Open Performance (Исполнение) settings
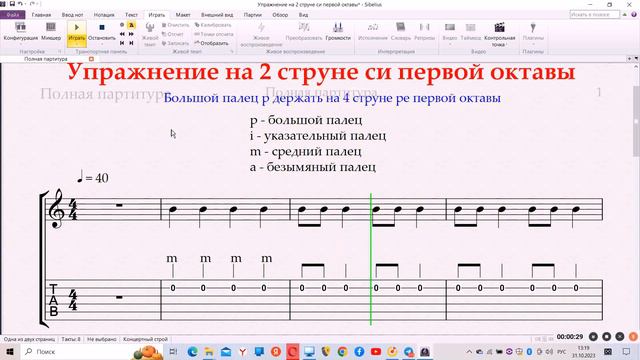Viewport: 640px width, 360px height. pyautogui.click(x=373, y=31)
